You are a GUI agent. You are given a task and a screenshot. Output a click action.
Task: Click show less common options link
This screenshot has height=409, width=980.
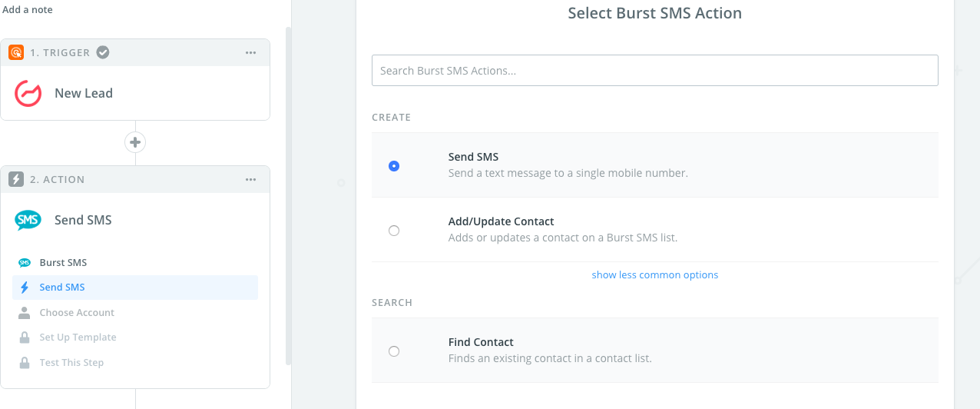(x=655, y=275)
